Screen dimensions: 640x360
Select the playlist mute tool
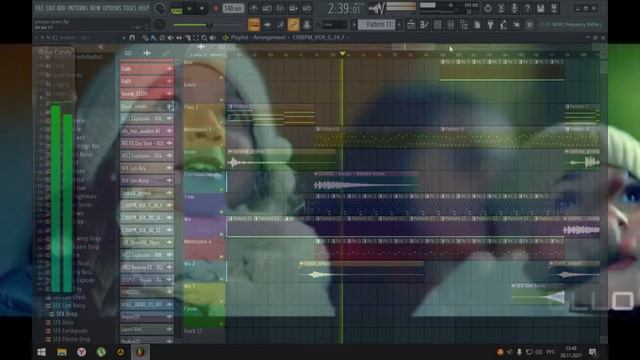(171, 38)
